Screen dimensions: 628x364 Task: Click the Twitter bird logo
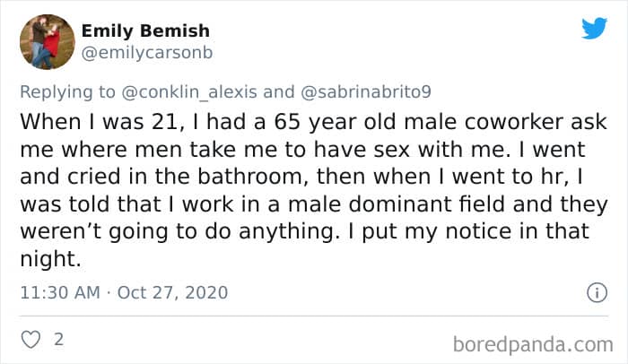(594, 28)
